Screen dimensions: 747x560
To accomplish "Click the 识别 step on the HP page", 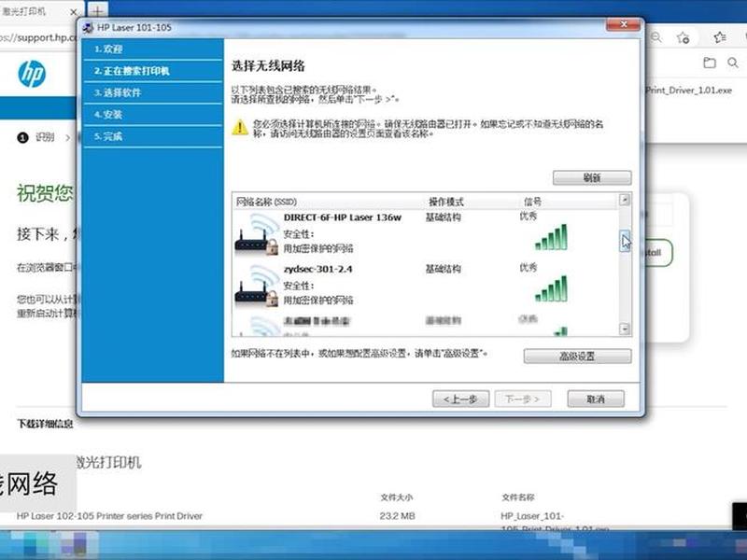I will click(44, 137).
